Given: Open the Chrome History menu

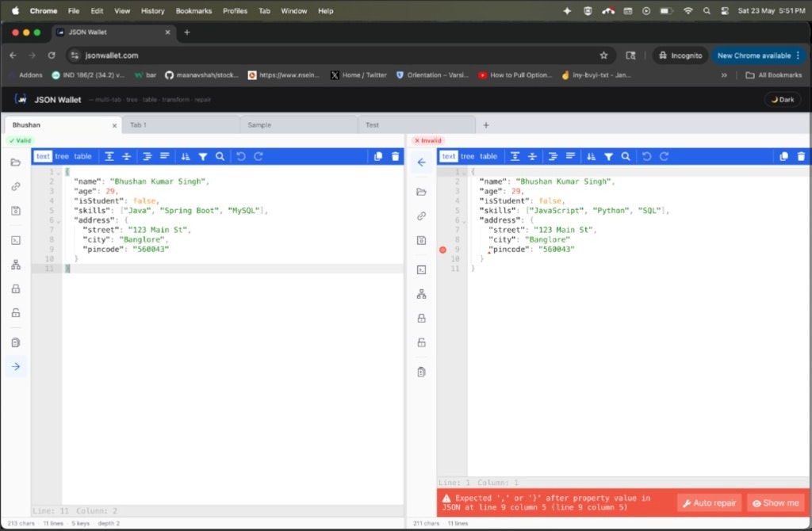Looking at the screenshot, I should (x=152, y=11).
